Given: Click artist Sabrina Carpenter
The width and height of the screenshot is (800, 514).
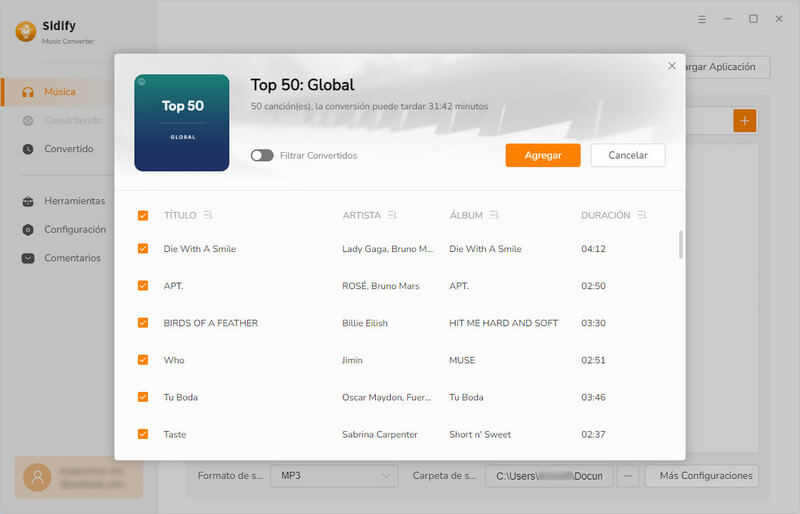Looking at the screenshot, I should tap(380, 434).
